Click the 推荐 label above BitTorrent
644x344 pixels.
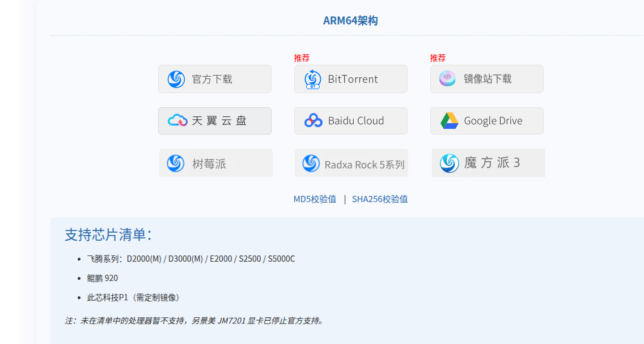[x=302, y=58]
